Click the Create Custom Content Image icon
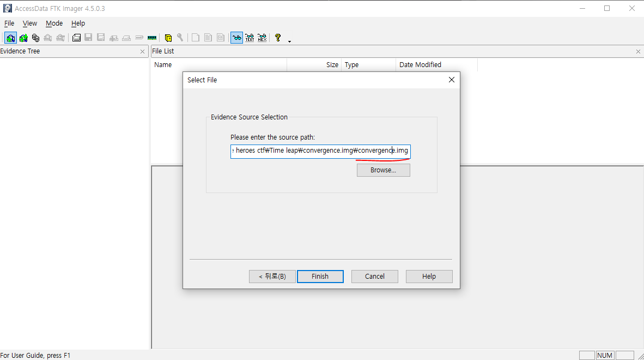 point(126,38)
